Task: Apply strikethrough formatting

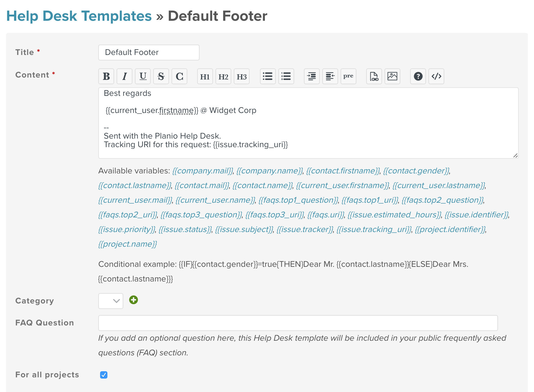Action: click(x=161, y=76)
